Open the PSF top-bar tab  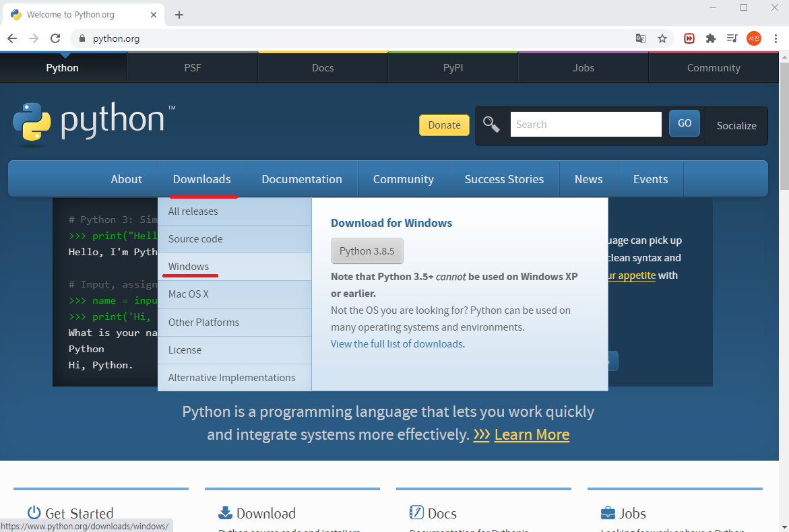(x=193, y=68)
